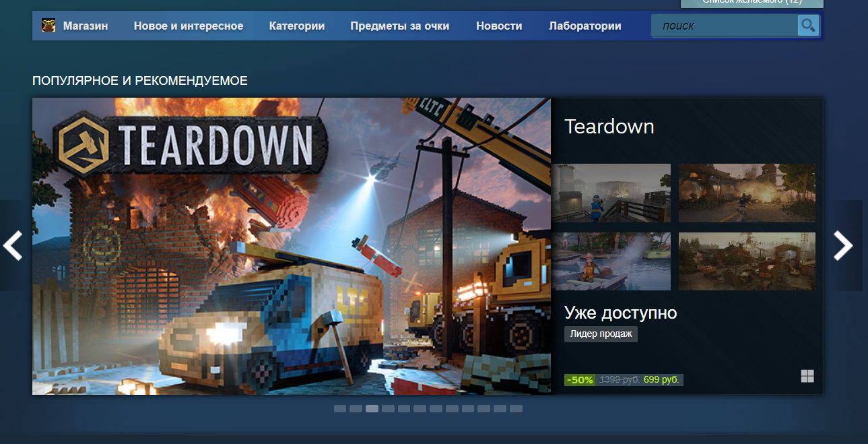This screenshot has height=444, width=868.
Task: Open the Teardown main capsule image
Action: pos(292,246)
